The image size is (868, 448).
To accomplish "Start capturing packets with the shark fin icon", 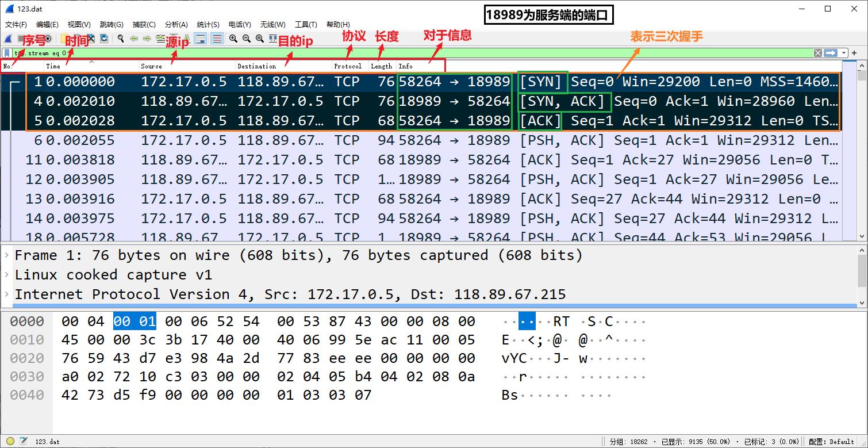I will [8, 39].
